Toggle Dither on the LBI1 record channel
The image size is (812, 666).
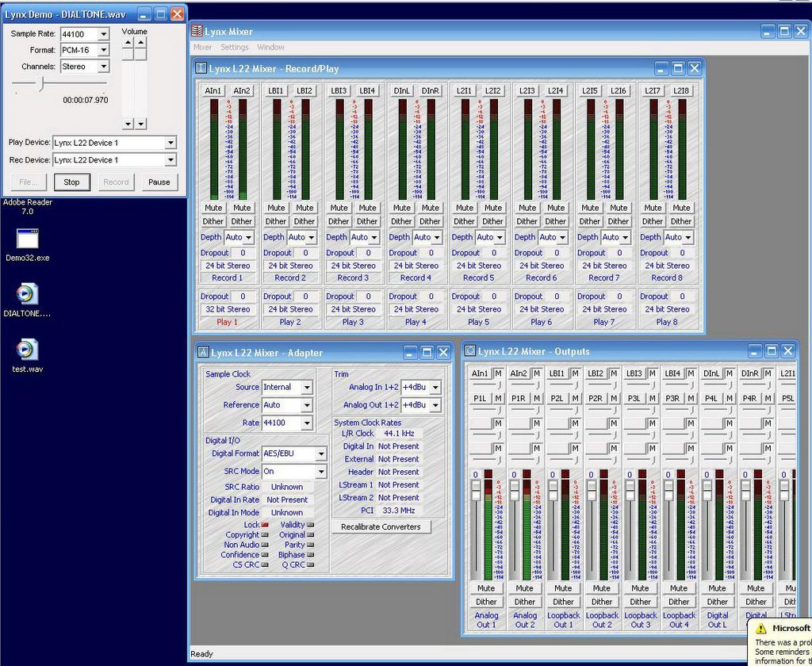(275, 221)
